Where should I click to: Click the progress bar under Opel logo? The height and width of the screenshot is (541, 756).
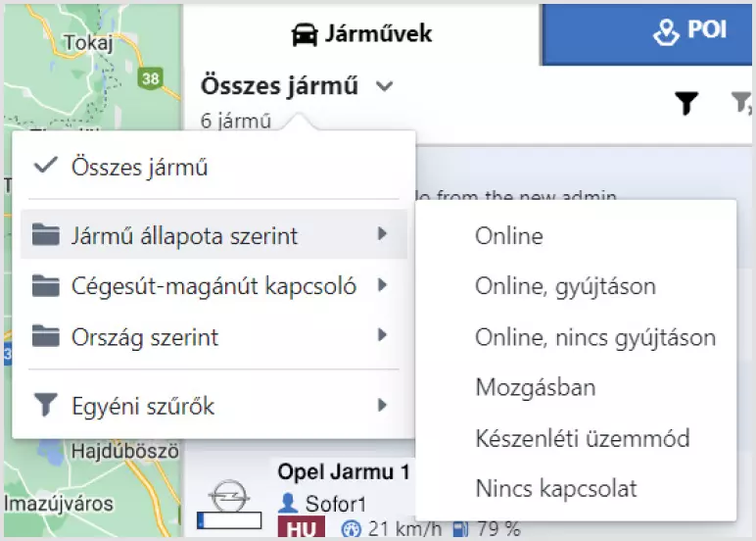coord(229,520)
